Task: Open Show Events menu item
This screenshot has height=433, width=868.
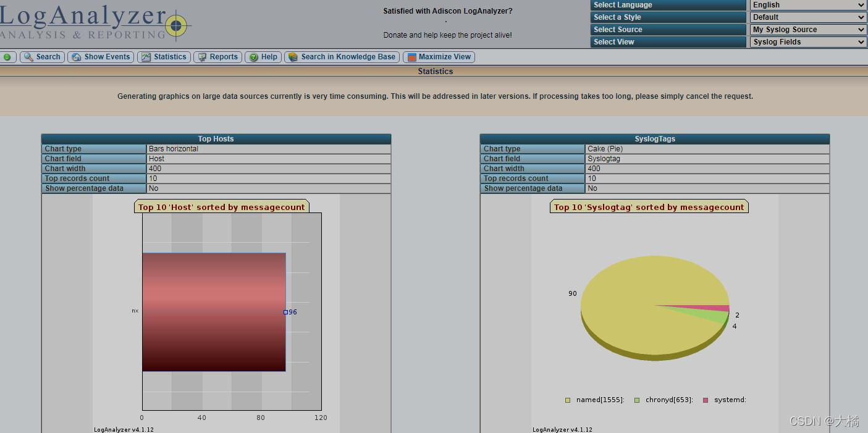Action: (101, 57)
